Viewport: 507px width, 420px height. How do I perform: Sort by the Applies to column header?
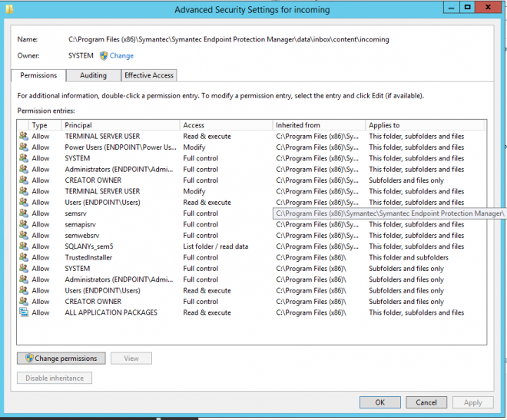(x=426, y=125)
